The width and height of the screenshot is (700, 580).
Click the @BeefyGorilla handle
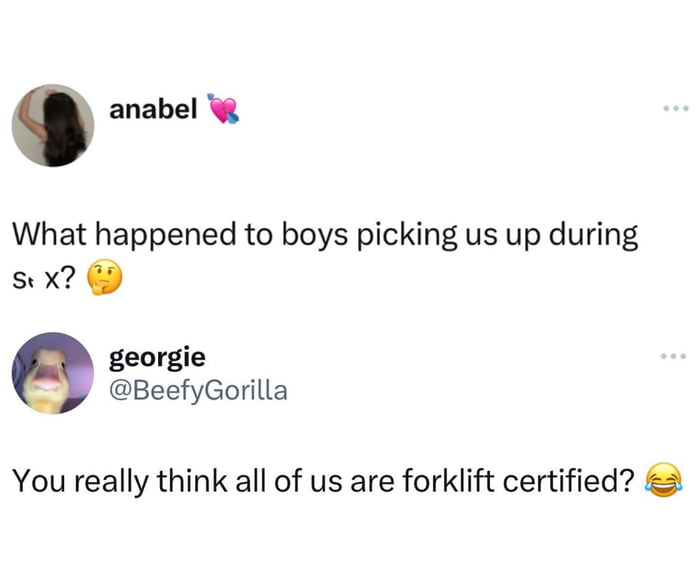[x=198, y=390]
